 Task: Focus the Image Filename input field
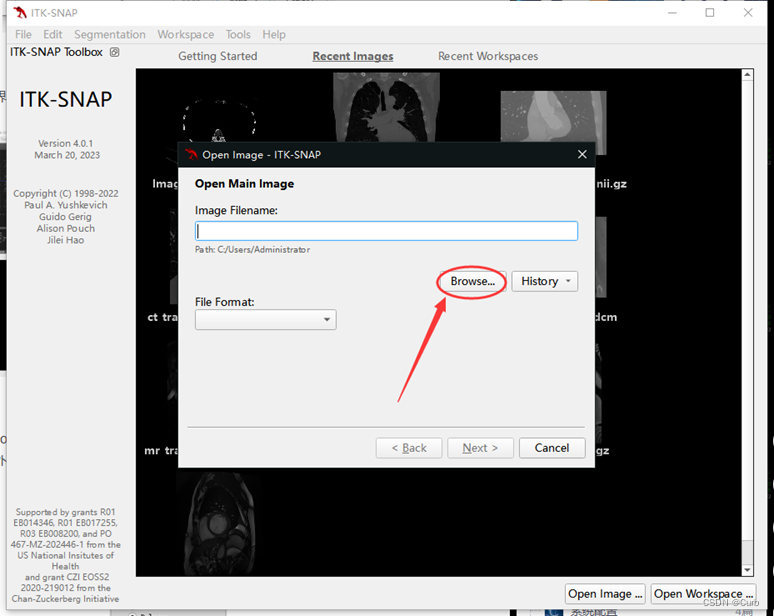pos(386,231)
